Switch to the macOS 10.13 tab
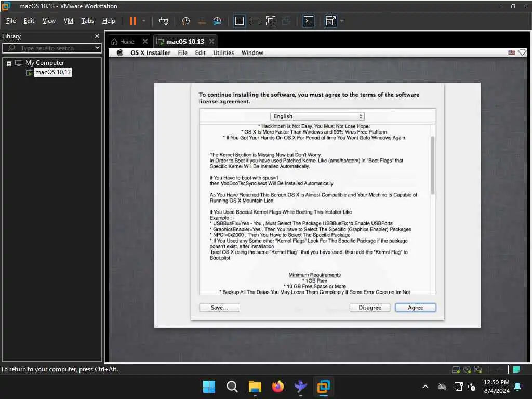Image resolution: width=532 pixels, height=399 pixels. (x=185, y=42)
